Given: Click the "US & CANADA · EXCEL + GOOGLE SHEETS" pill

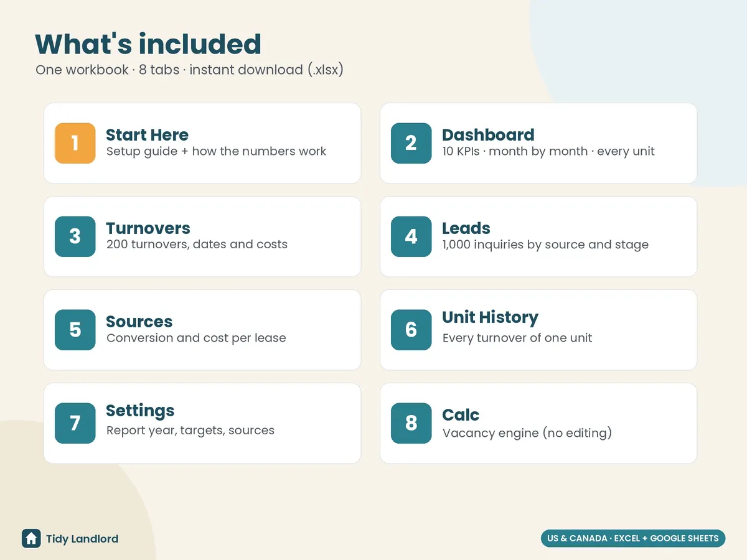Looking at the screenshot, I should 633,538.
